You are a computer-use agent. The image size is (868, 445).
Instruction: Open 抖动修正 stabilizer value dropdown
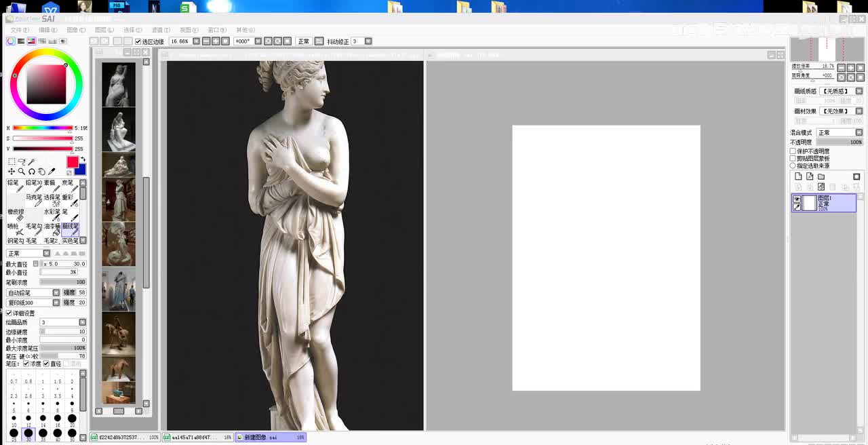(368, 41)
